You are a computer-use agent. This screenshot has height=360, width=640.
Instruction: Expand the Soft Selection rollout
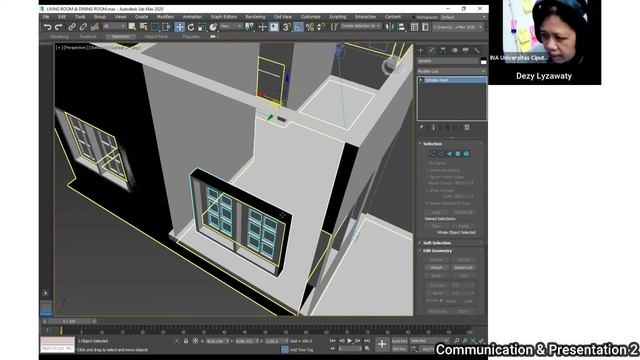[x=437, y=243]
